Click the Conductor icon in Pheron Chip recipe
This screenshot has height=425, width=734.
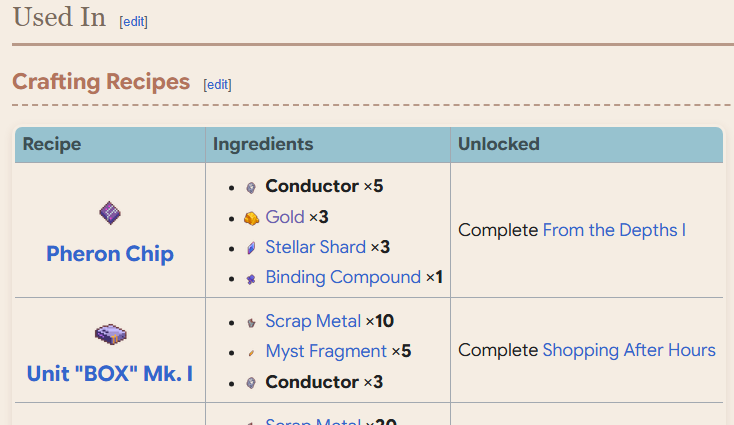pyautogui.click(x=251, y=188)
